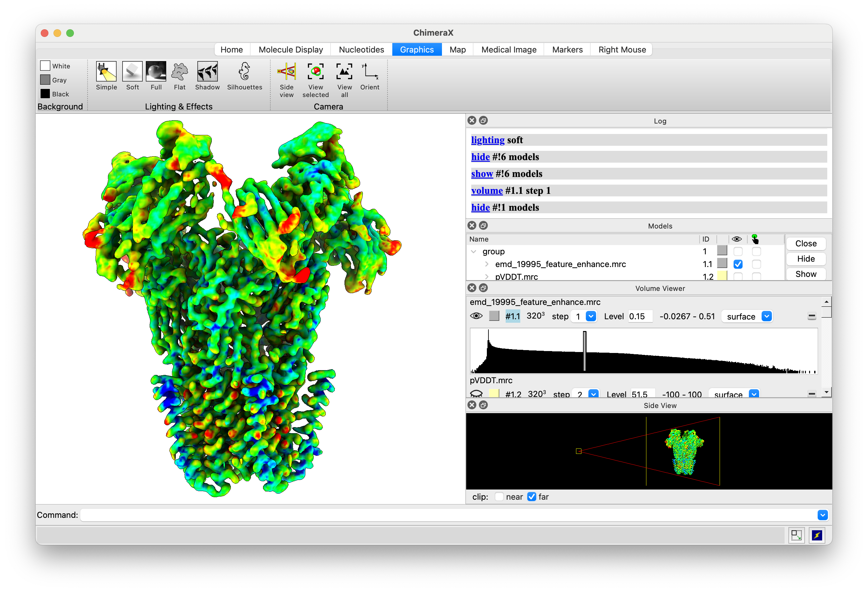The height and width of the screenshot is (592, 868).
Task: Enable near clip checkbox
Action: click(x=499, y=497)
